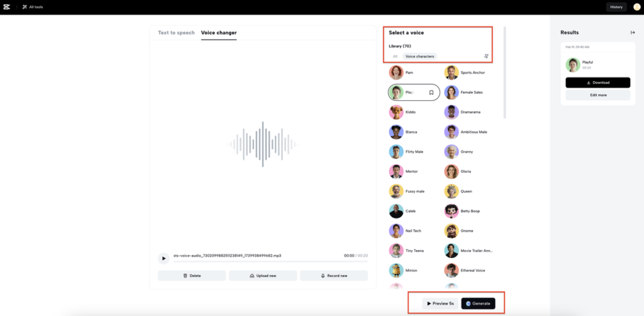The height and width of the screenshot is (316, 644).
Task: Show All voices filter
Action: point(395,56)
